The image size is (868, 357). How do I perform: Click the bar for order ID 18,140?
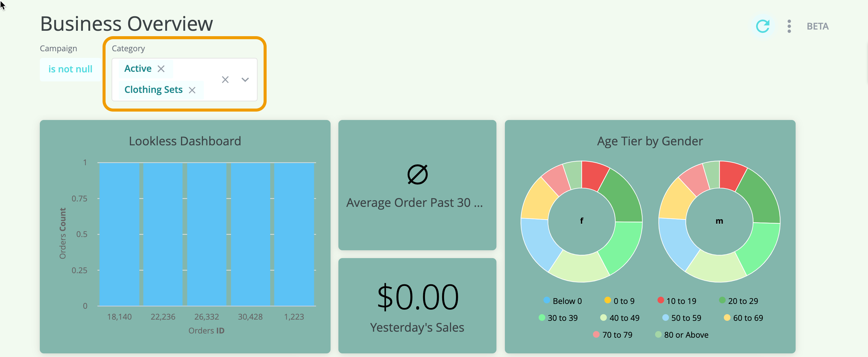point(119,234)
